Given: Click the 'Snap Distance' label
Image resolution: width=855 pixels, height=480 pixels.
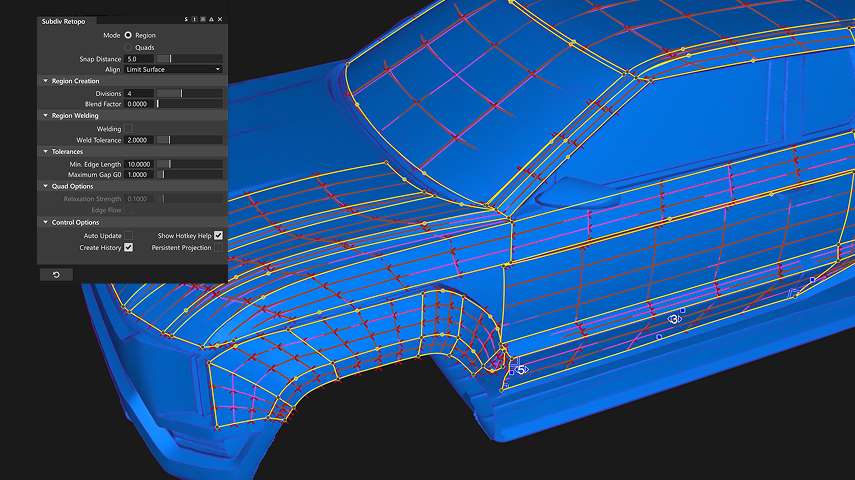Looking at the screenshot, I should (100, 59).
